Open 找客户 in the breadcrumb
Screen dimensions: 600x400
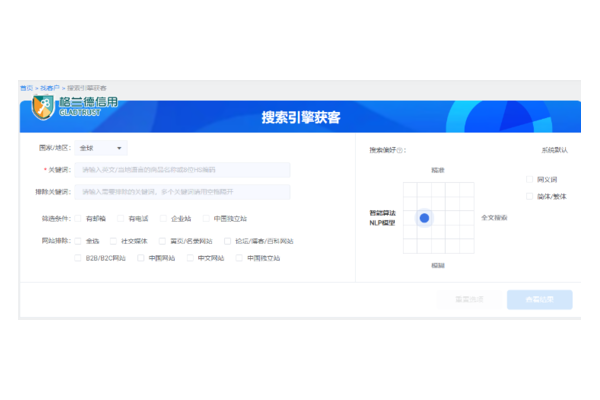50,88
